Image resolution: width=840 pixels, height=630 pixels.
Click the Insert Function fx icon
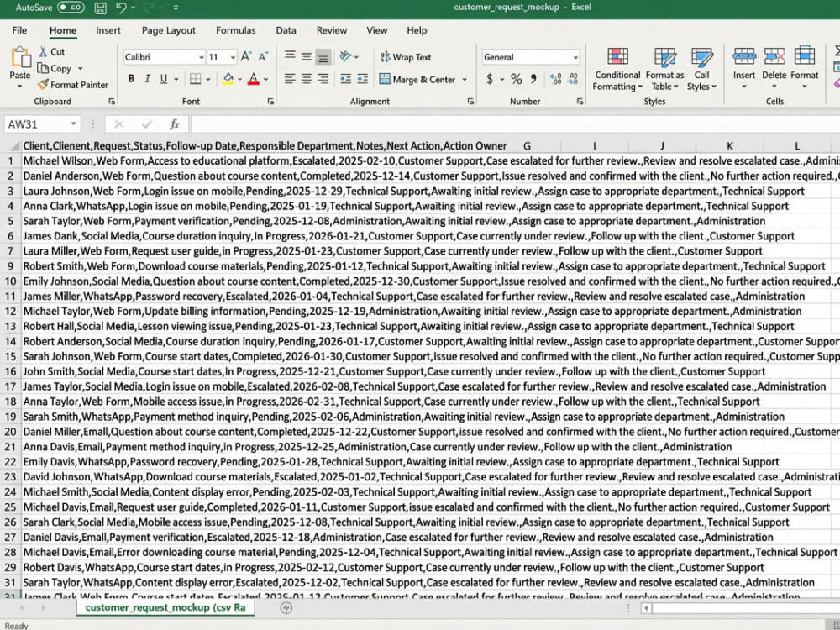pyautogui.click(x=174, y=124)
